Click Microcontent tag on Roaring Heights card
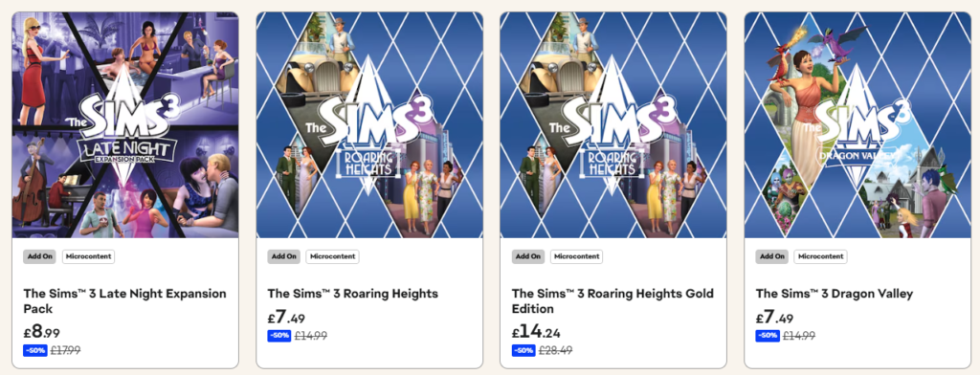Viewport: 980px width, 375px height. (x=332, y=256)
